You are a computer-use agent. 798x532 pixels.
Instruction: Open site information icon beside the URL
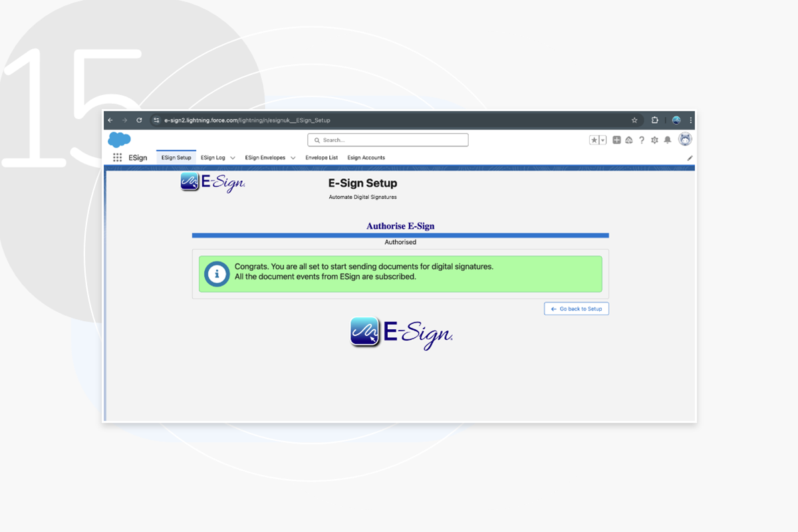pos(156,120)
